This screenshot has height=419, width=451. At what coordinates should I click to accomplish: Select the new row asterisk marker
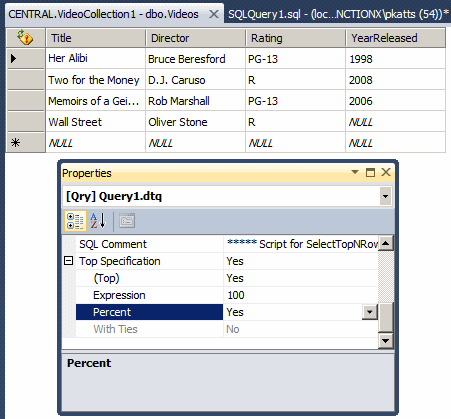pyautogui.click(x=15, y=143)
